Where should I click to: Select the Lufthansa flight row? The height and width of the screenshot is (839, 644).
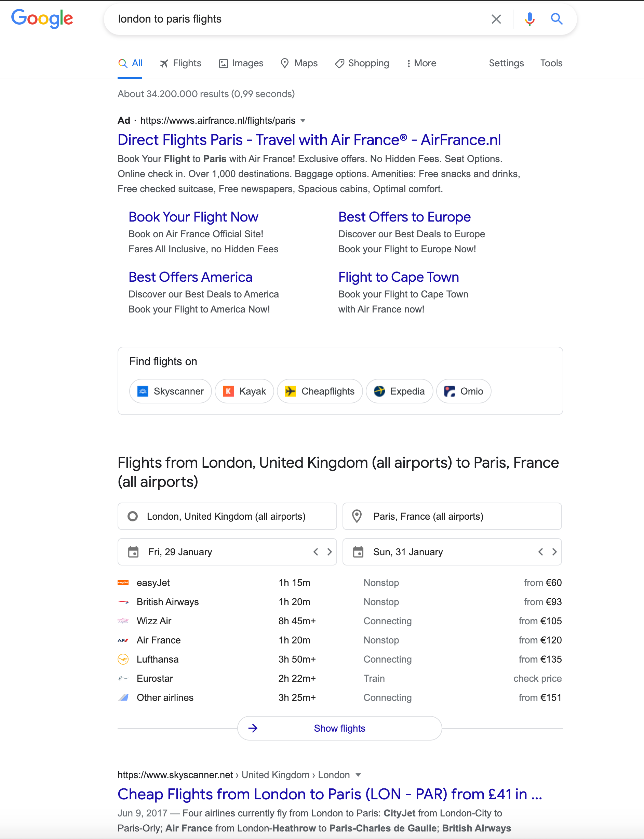[x=340, y=660]
